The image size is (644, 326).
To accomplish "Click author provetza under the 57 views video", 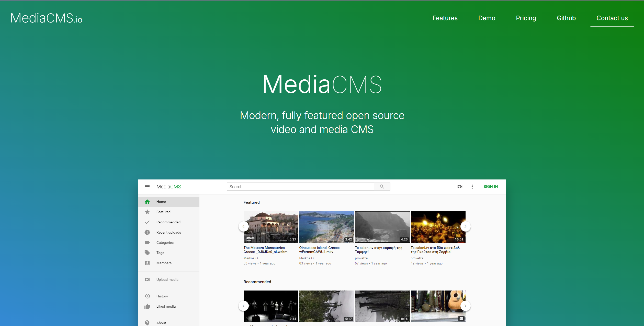I will (361, 258).
